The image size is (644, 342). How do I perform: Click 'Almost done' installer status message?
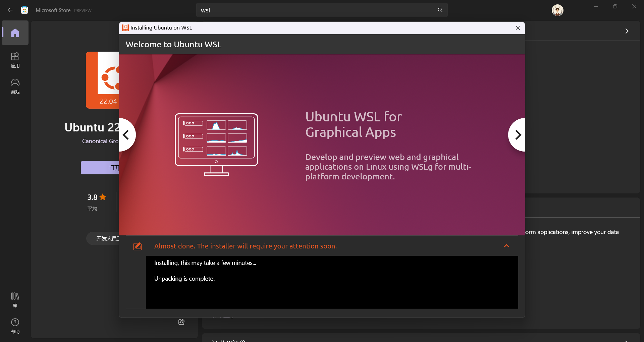pyautogui.click(x=246, y=246)
